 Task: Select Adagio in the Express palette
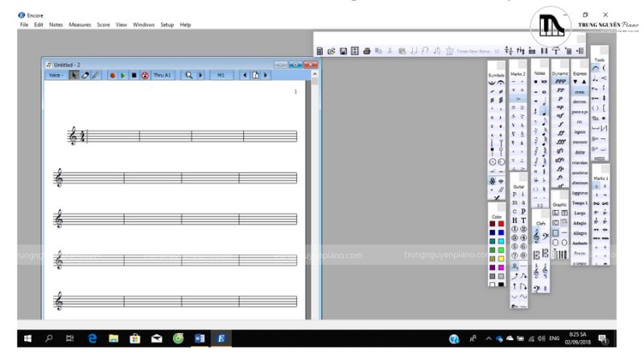pos(580,224)
